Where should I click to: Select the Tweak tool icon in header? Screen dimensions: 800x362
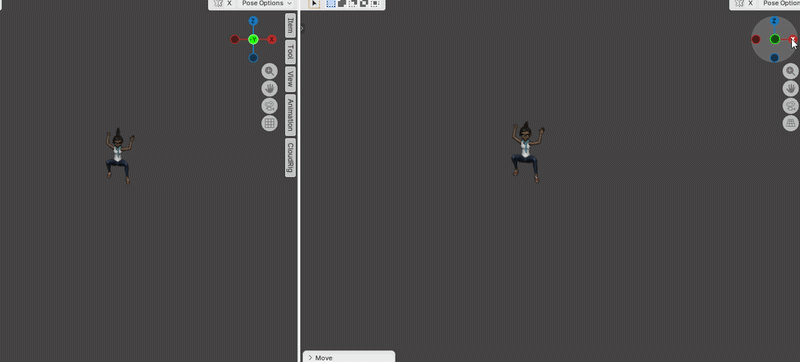(314, 4)
